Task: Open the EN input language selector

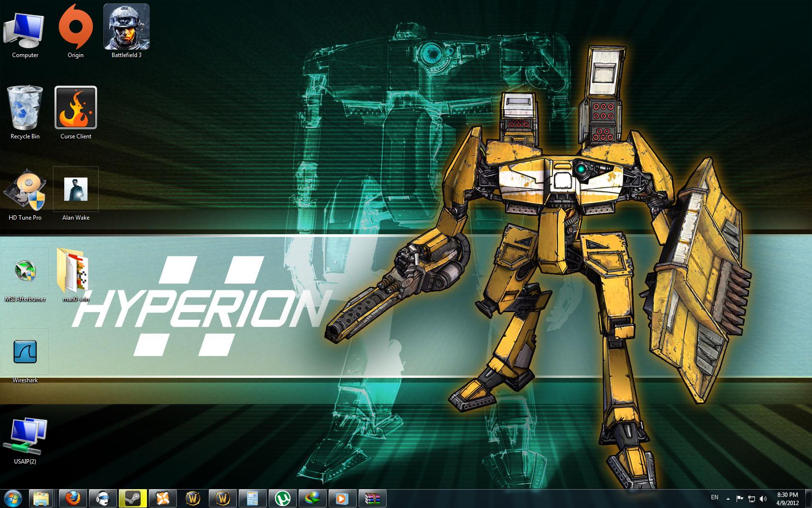Action: tap(715, 497)
